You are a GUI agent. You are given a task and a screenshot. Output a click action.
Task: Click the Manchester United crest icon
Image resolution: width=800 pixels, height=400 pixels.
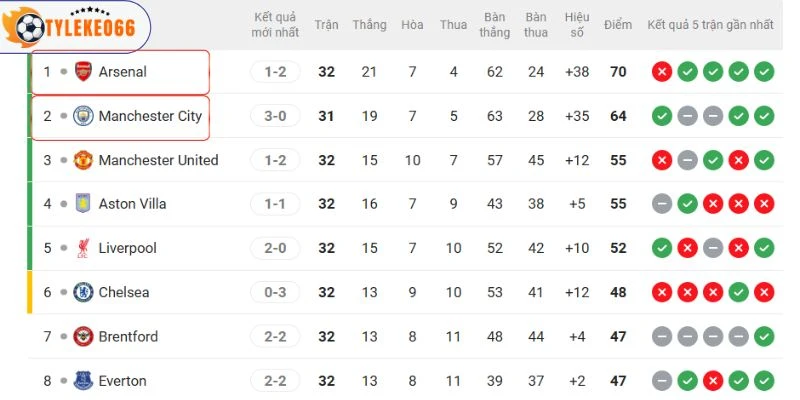tap(83, 160)
